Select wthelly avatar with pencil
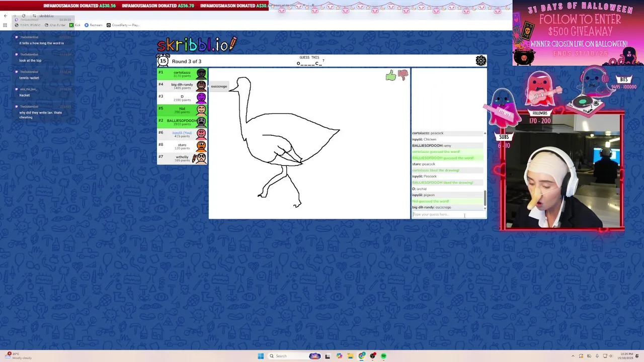Image resolution: width=644 pixels, height=362 pixels. tap(200, 158)
